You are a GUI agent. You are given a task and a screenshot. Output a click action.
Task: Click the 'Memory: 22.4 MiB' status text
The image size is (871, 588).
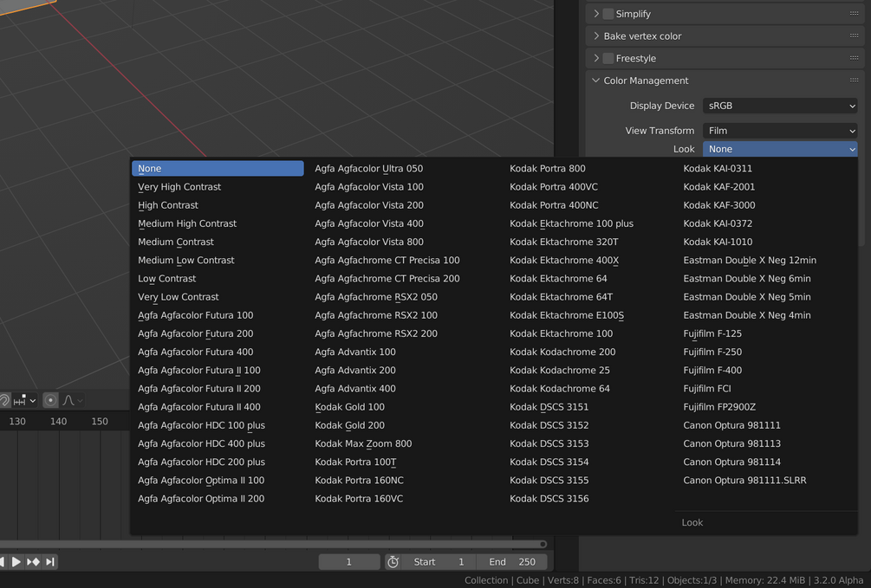(765, 579)
